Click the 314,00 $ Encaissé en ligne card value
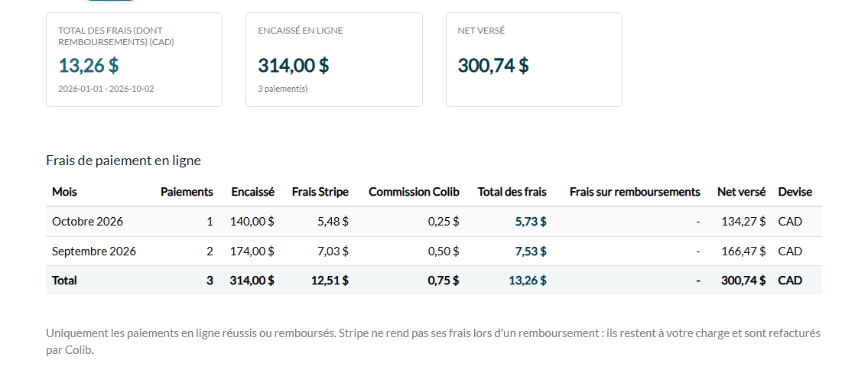Image resolution: width=868 pixels, height=370 pixels. click(x=294, y=65)
